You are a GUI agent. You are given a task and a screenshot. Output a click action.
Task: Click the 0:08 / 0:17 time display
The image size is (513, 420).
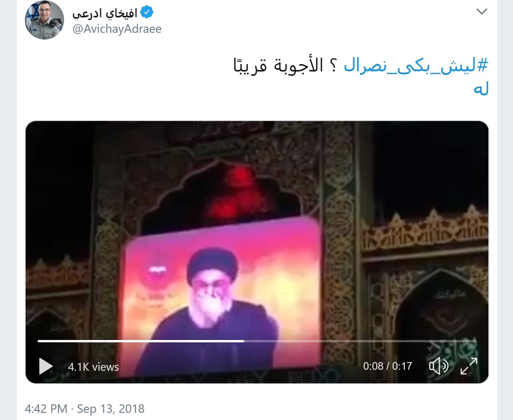(x=387, y=366)
